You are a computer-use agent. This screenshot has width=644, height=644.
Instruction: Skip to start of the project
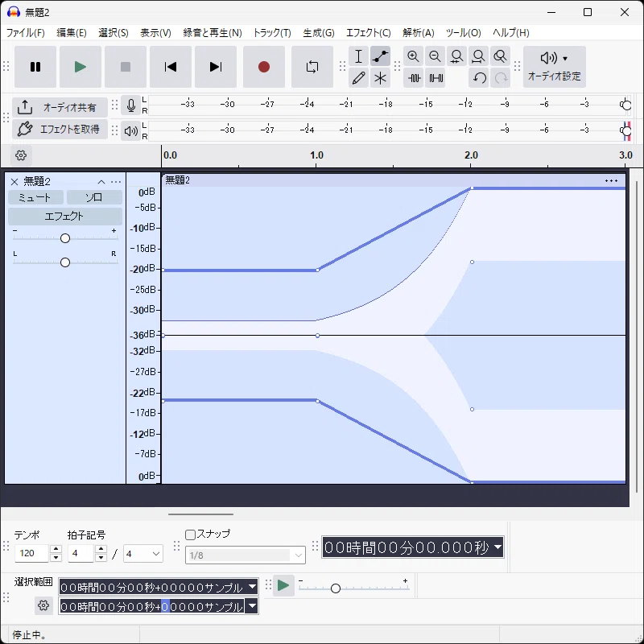click(171, 67)
